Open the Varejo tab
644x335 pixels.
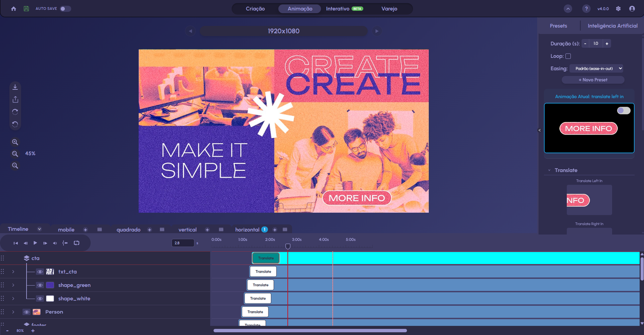click(x=389, y=8)
